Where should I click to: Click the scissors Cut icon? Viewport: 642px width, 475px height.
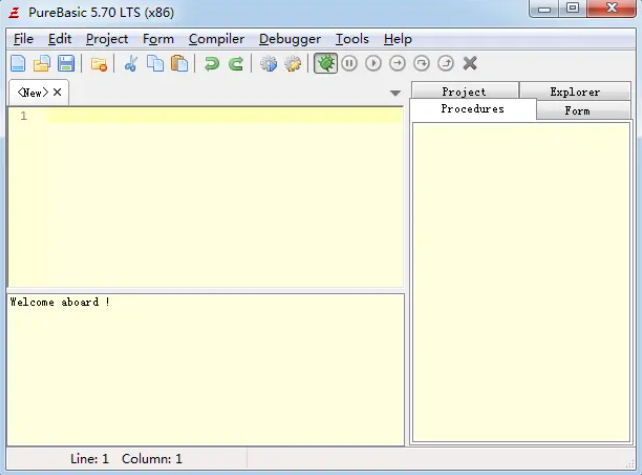click(x=130, y=64)
